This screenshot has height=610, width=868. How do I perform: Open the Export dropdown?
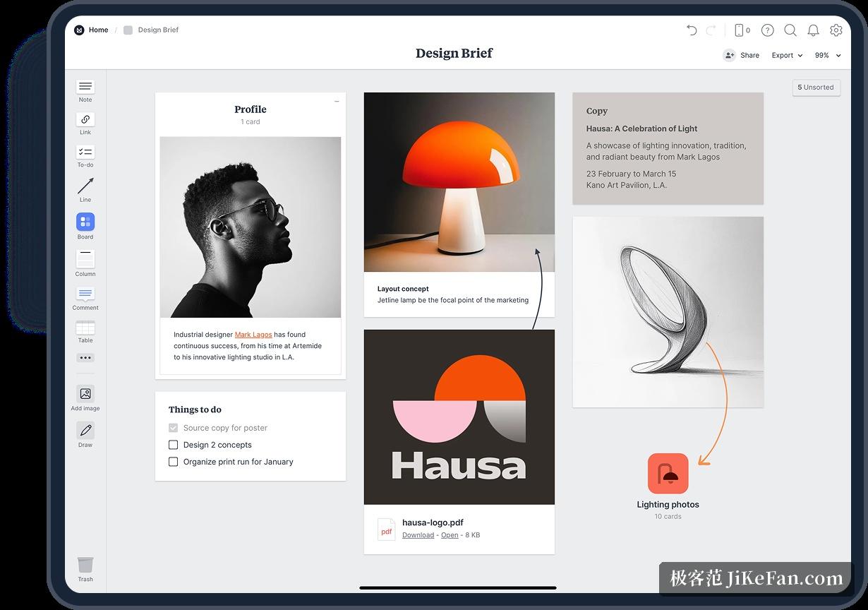[x=787, y=55]
